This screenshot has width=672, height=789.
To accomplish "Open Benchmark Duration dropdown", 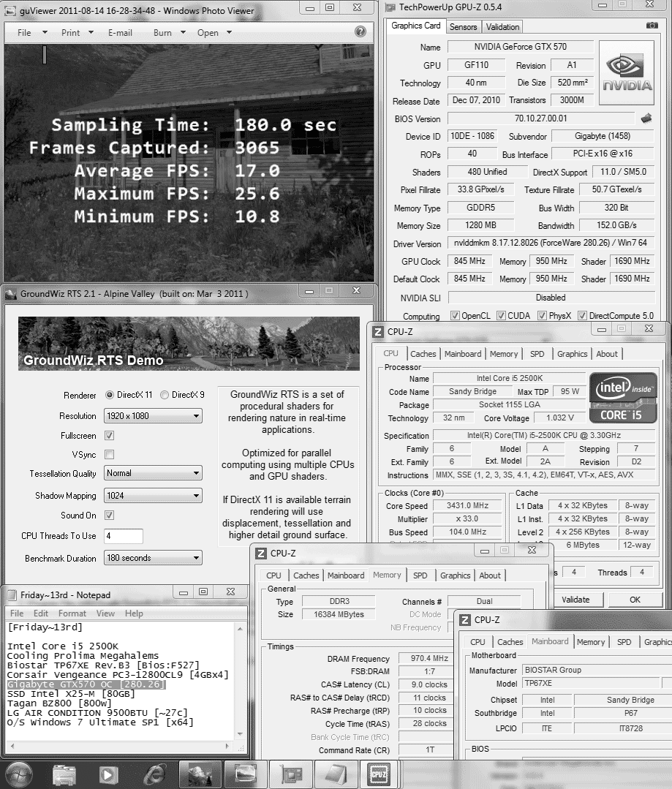I will tap(153, 558).
